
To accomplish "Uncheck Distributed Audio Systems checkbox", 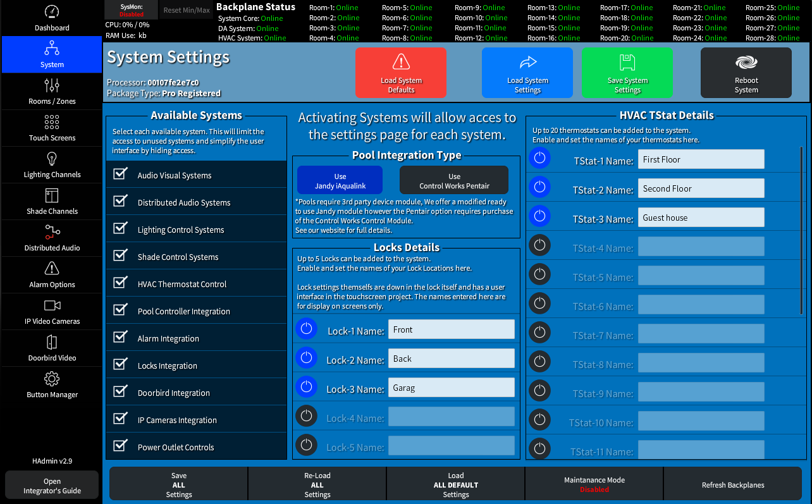I will (x=120, y=201).
